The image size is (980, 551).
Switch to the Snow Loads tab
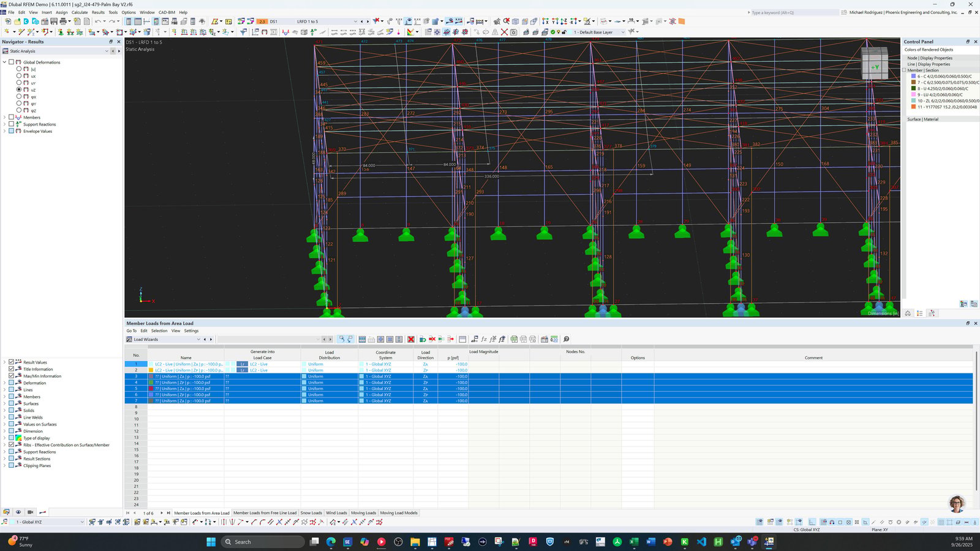311,513
